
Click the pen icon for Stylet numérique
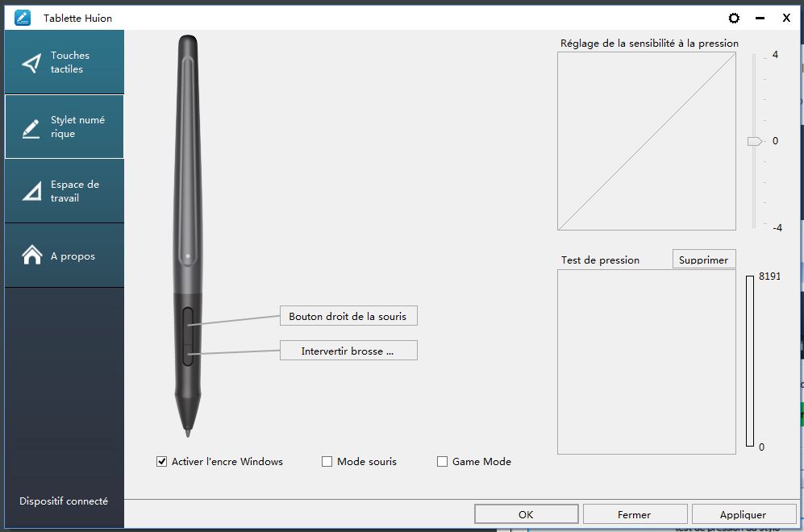click(x=31, y=127)
